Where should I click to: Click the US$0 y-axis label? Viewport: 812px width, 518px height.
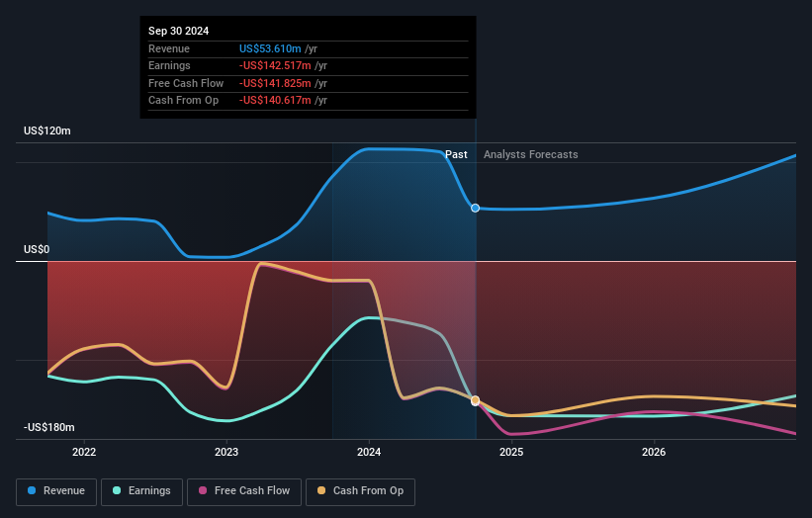37,249
